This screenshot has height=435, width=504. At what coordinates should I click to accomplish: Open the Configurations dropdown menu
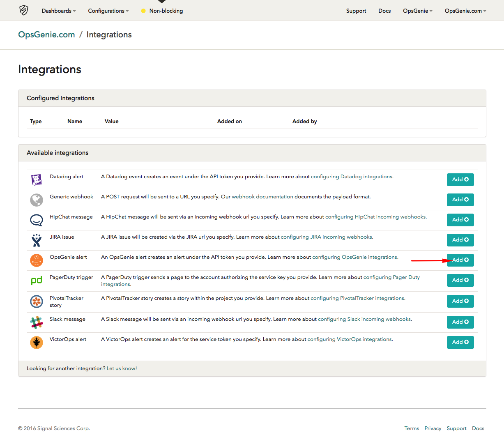click(x=108, y=11)
